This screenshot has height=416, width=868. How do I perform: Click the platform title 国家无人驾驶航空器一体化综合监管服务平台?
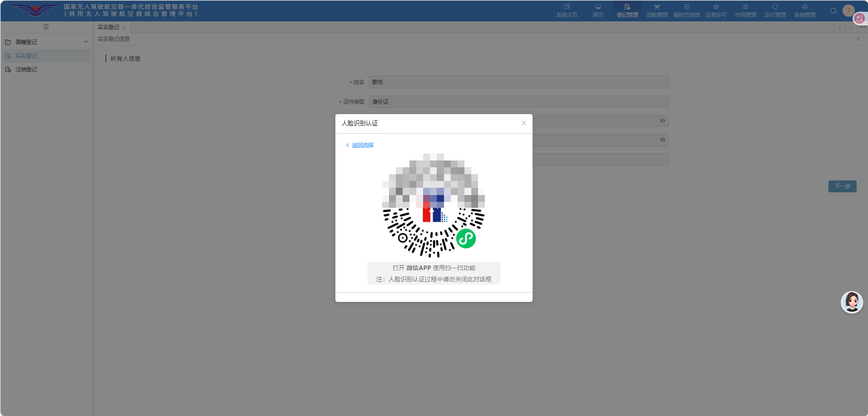pos(131,7)
